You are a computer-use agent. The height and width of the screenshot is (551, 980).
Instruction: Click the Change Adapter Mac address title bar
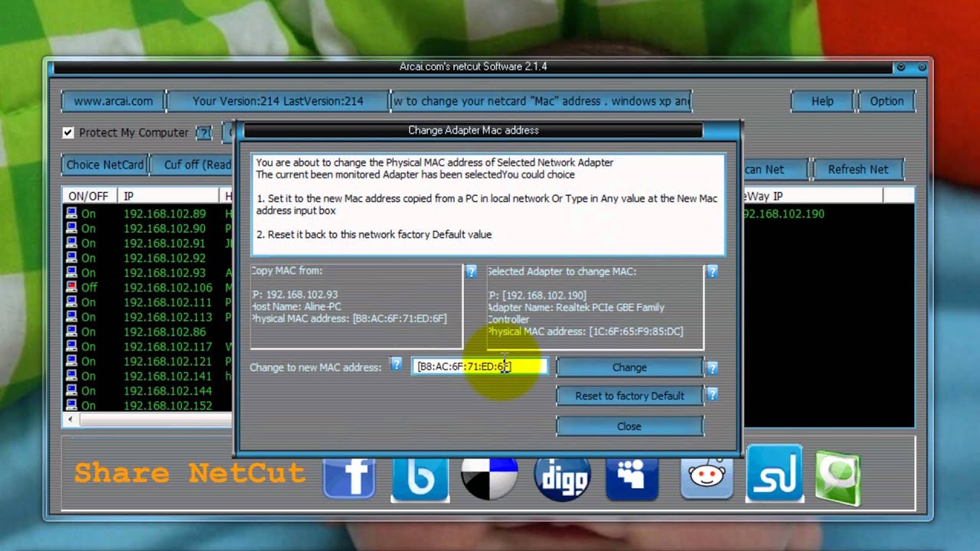[473, 130]
